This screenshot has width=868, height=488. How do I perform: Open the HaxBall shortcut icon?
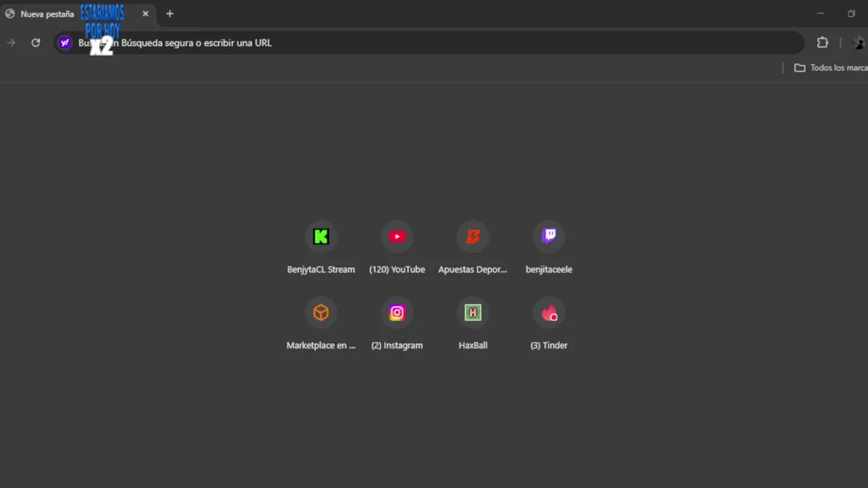(473, 312)
